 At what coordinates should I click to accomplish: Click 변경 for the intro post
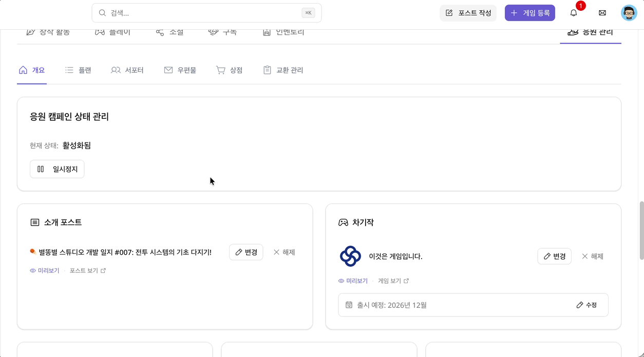coord(246,252)
